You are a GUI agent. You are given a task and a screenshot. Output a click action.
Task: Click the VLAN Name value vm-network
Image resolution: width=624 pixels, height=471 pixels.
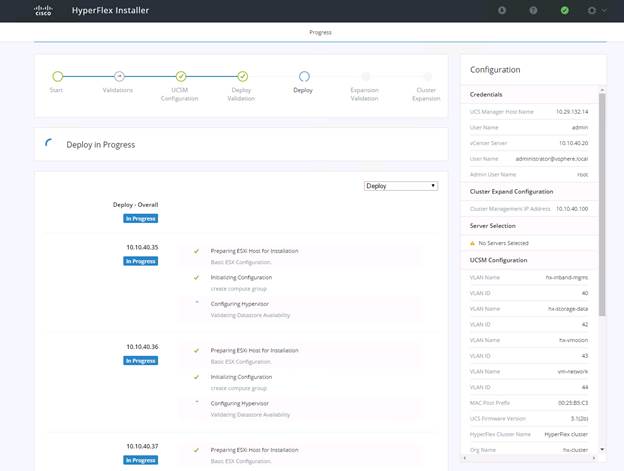pos(573,372)
